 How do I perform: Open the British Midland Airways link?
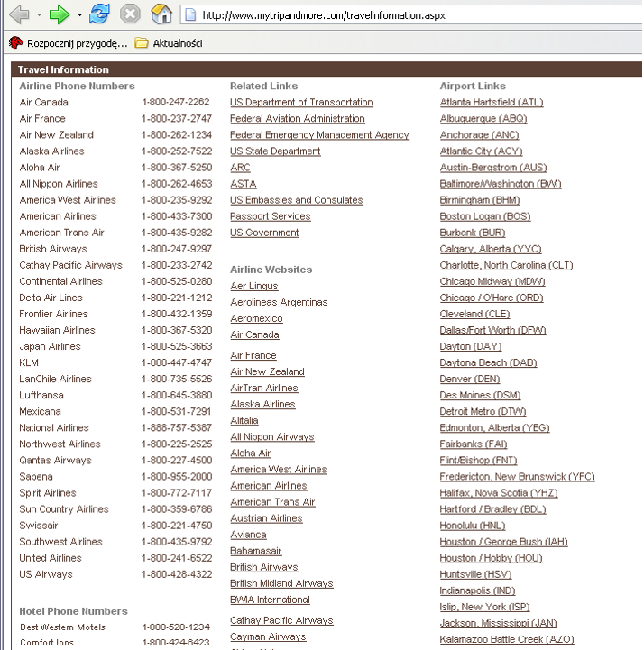(281, 583)
